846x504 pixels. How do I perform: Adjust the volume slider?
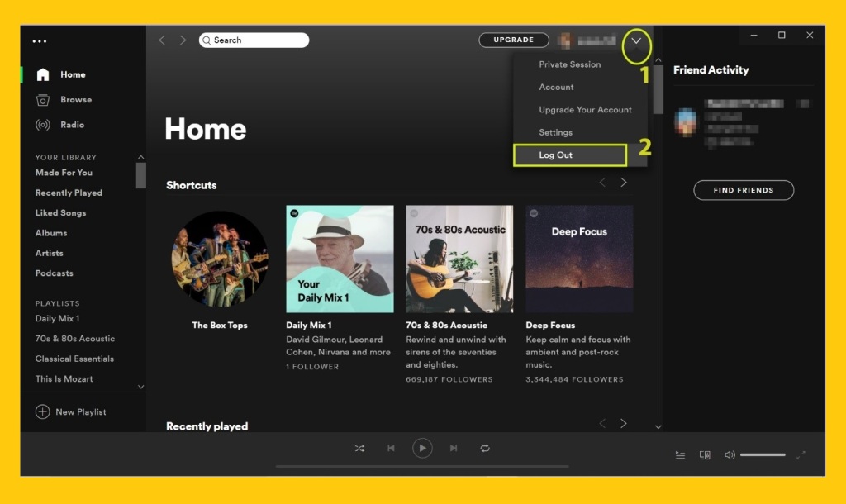763,455
